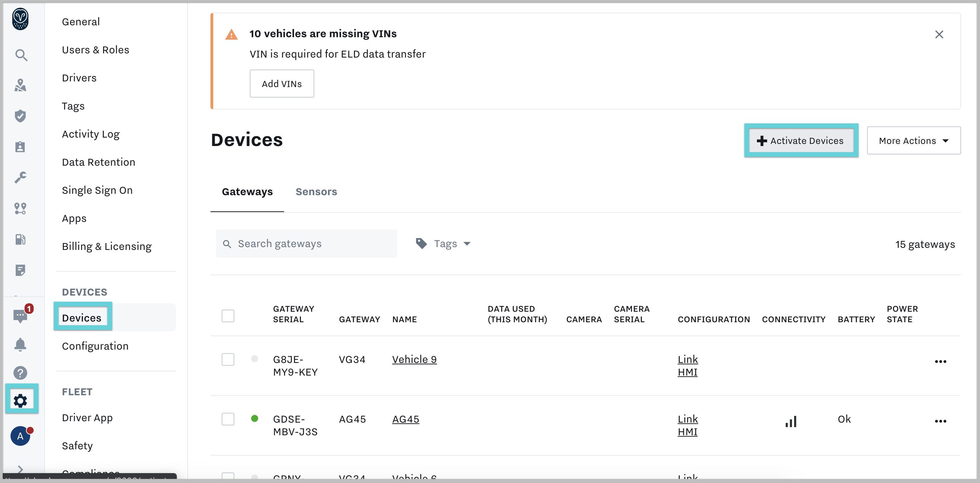Dismiss the missing VINs warning banner
The height and width of the screenshot is (483, 980).
click(x=939, y=35)
